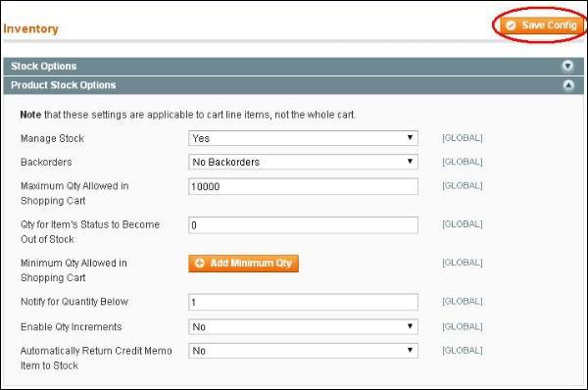Click the Minimum Qty Allowed in Shopping Cart label
Image resolution: width=588 pixels, height=390 pixels.
pyautogui.click(x=73, y=270)
